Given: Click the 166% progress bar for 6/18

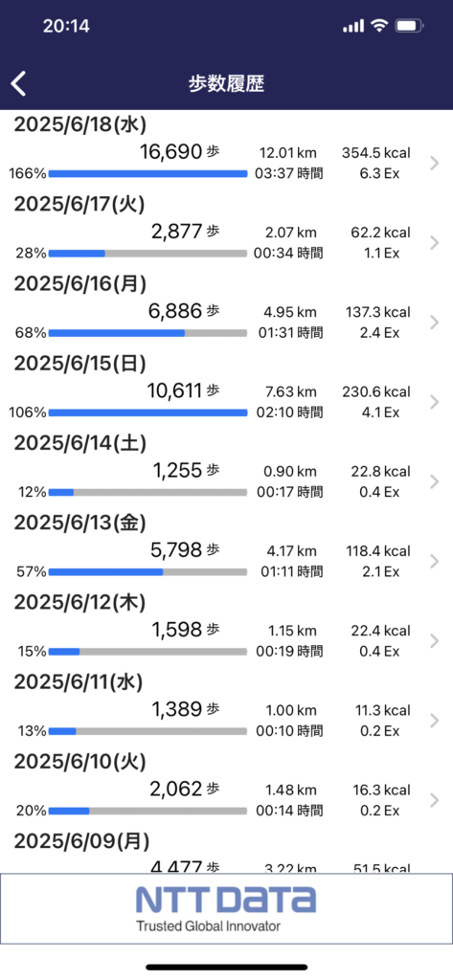Looking at the screenshot, I should (147, 174).
